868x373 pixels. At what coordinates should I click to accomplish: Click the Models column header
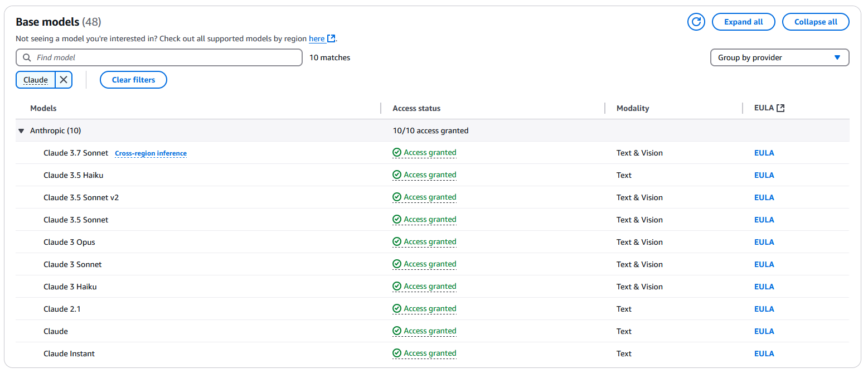pos(43,108)
